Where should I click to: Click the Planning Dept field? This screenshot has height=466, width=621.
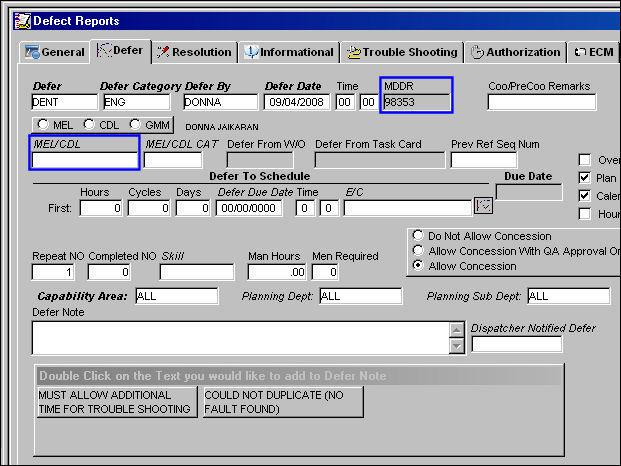[x=361, y=296]
